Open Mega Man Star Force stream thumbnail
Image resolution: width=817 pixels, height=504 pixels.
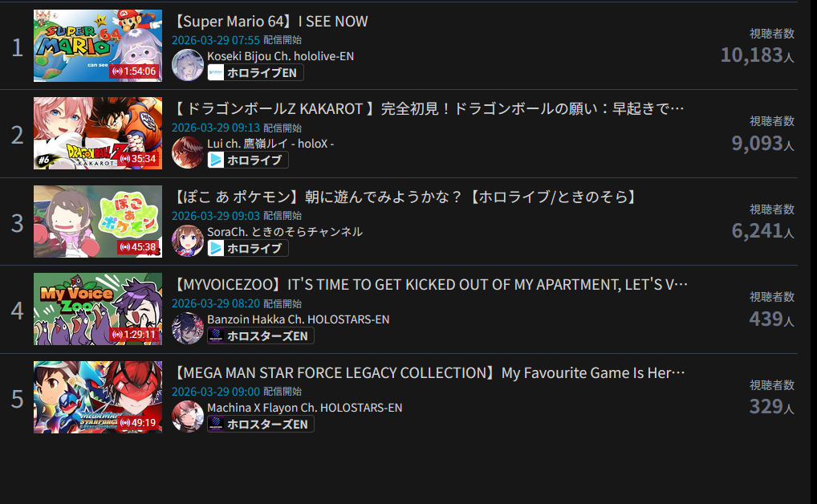[x=98, y=396]
